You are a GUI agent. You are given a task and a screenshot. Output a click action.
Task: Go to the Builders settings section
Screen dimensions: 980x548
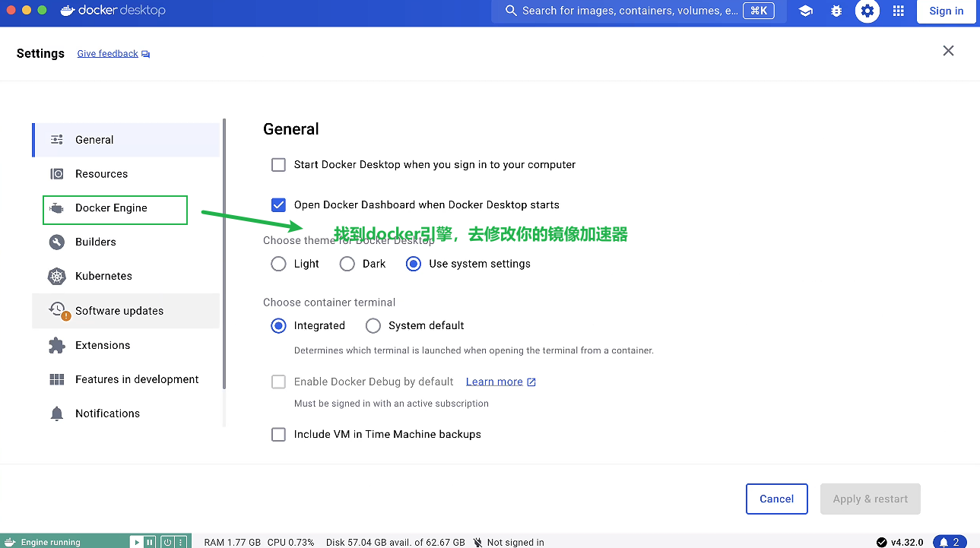coord(126,242)
